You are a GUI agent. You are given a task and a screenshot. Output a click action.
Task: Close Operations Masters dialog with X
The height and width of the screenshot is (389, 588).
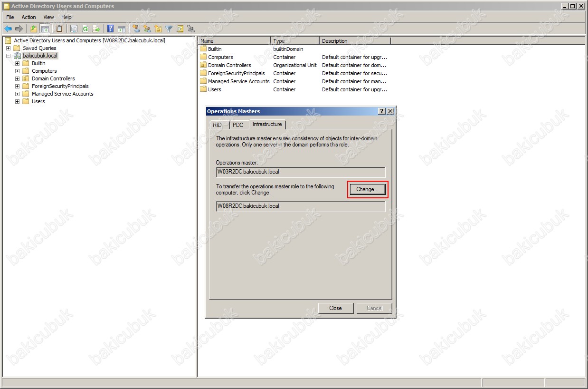(x=390, y=111)
